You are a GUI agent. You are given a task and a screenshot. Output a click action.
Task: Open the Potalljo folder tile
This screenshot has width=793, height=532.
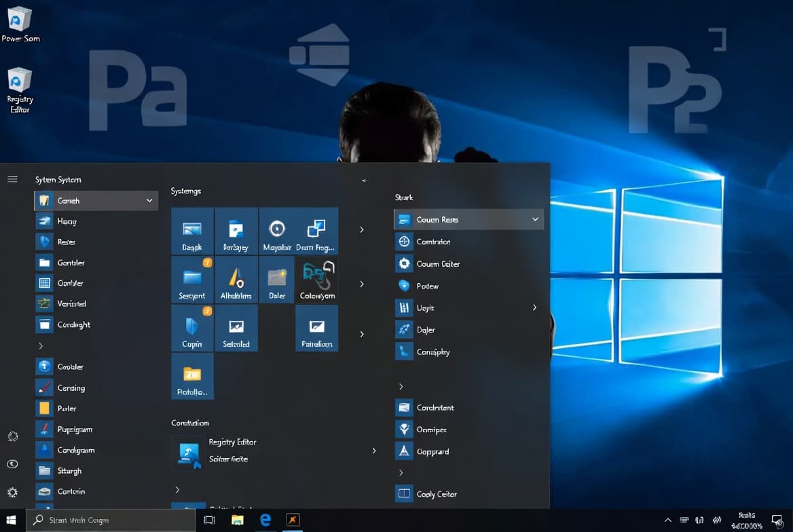[x=192, y=376]
